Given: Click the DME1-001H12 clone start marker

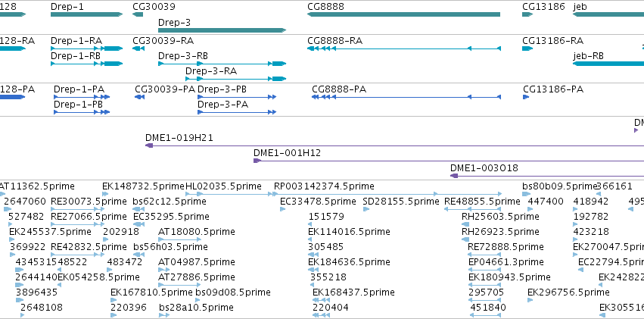Looking at the screenshot, I should tap(257, 161).
